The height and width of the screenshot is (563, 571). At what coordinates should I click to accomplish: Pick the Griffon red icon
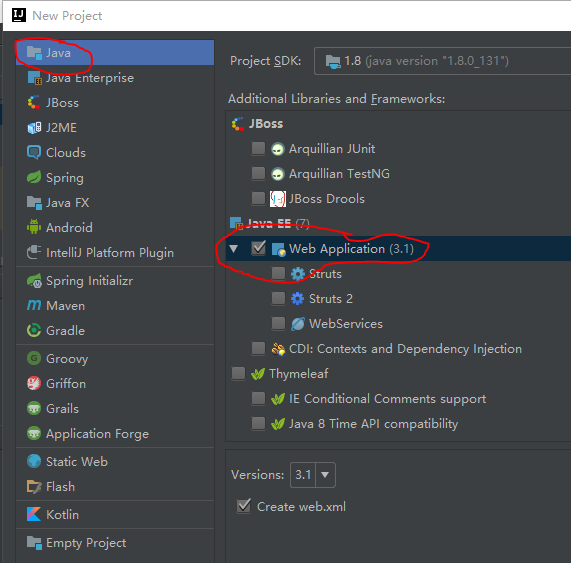pos(34,383)
